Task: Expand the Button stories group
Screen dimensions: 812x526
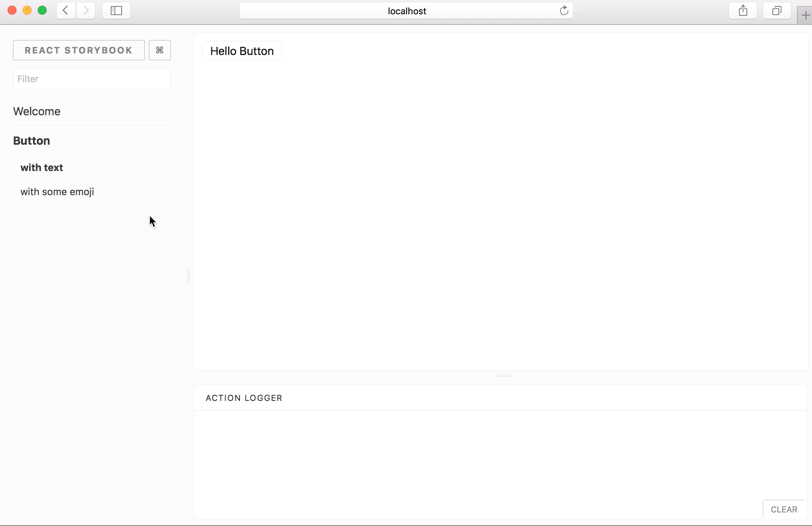Action: tap(31, 141)
